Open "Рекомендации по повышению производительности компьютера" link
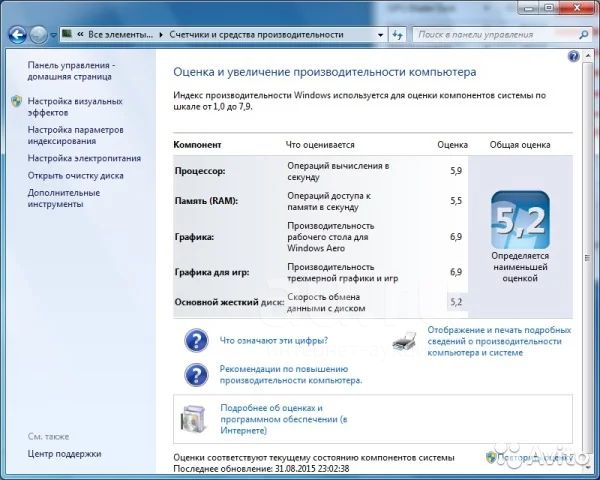 tap(291, 375)
